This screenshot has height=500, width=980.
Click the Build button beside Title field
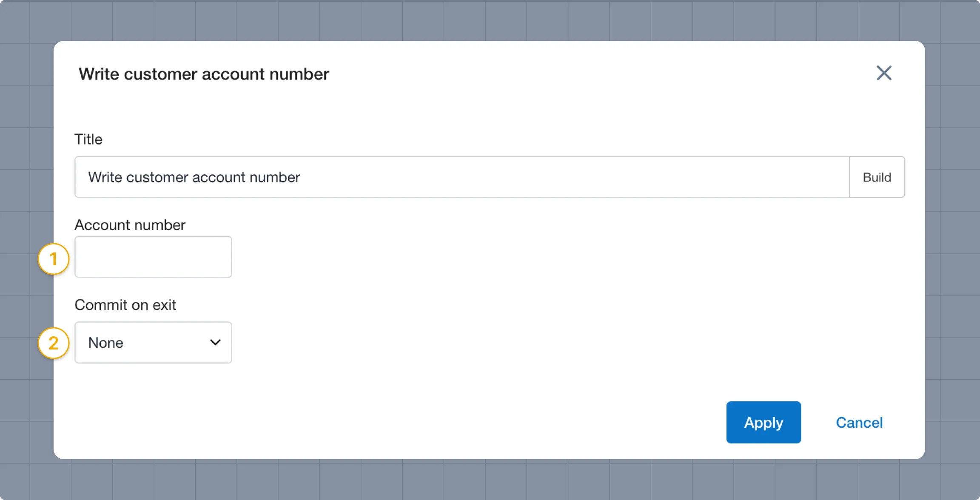(x=877, y=177)
